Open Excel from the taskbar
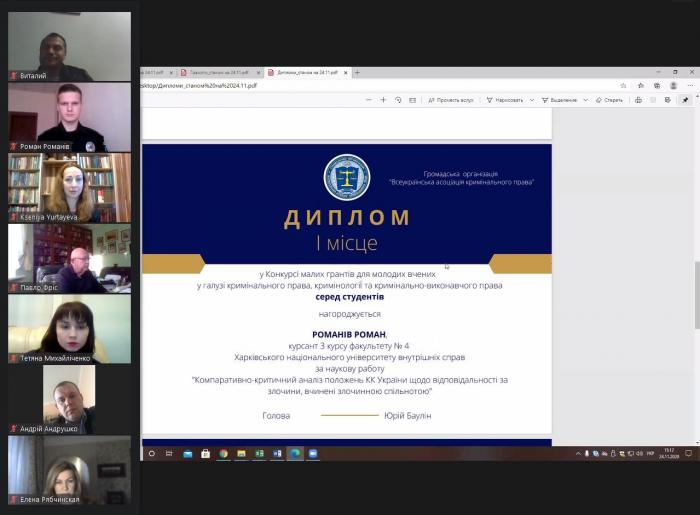 pos(259,453)
